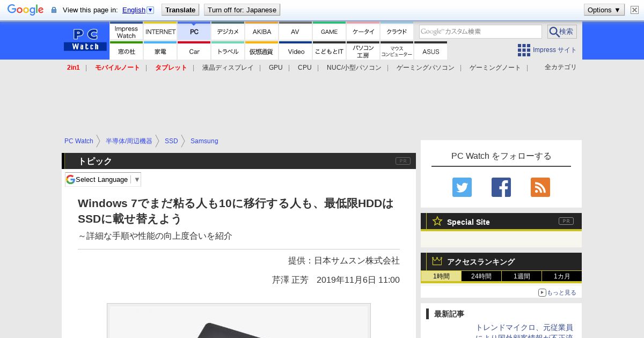Click the もっと見る arrow link
644x338 pixels.
[557, 292]
